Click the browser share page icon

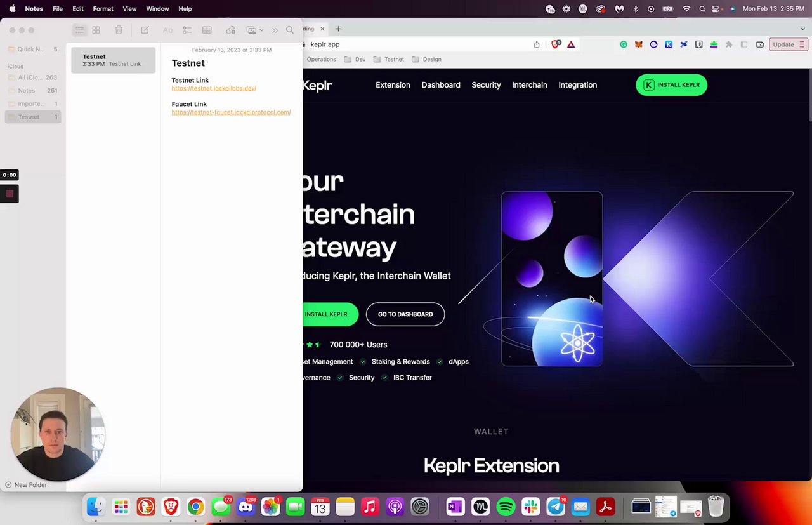point(537,44)
